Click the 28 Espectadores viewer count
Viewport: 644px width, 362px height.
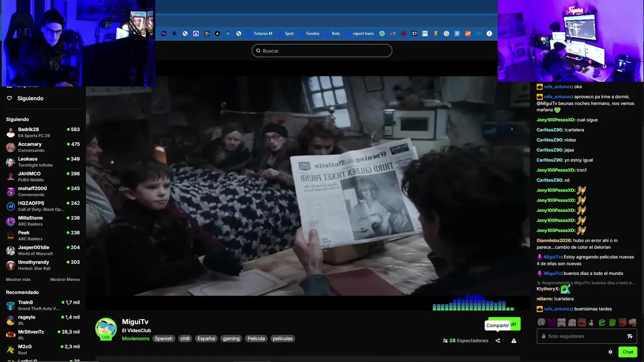coord(465,340)
